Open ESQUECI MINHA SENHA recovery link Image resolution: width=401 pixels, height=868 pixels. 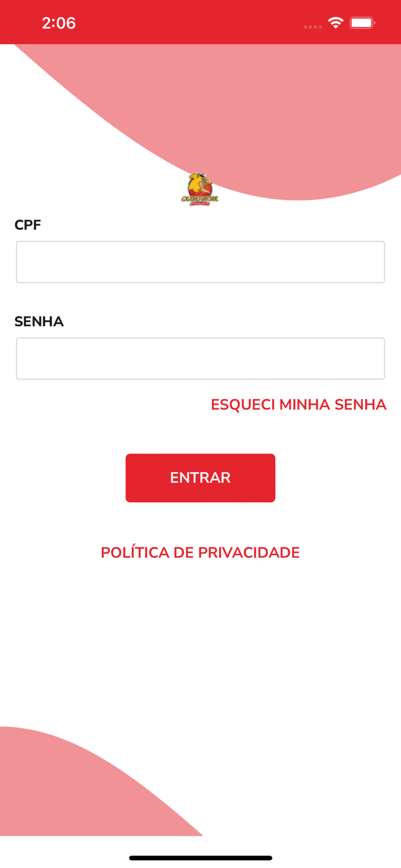click(x=299, y=404)
